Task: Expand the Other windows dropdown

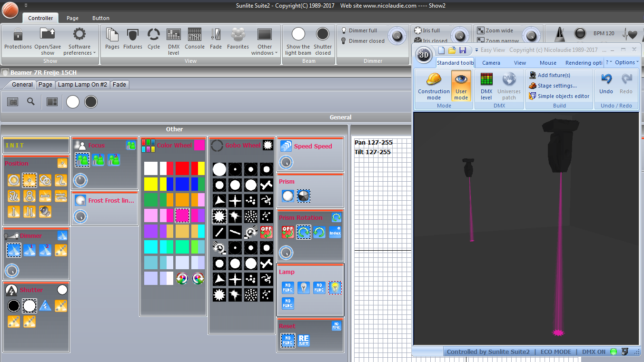Action: [265, 41]
